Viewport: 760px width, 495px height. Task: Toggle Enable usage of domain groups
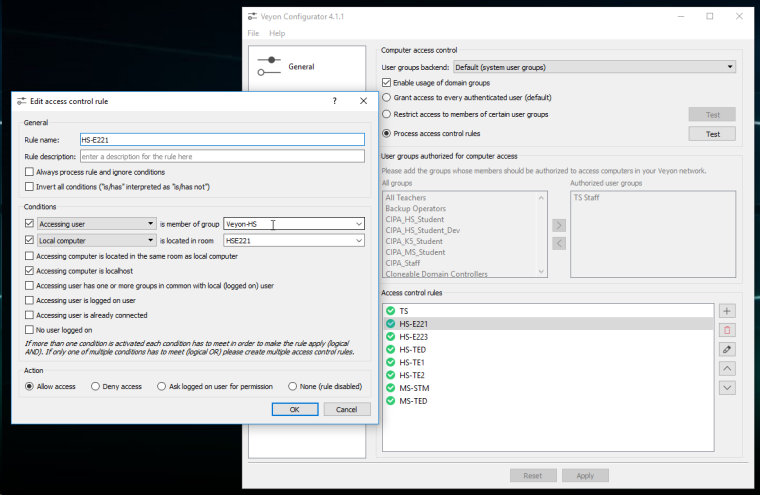pyautogui.click(x=386, y=83)
